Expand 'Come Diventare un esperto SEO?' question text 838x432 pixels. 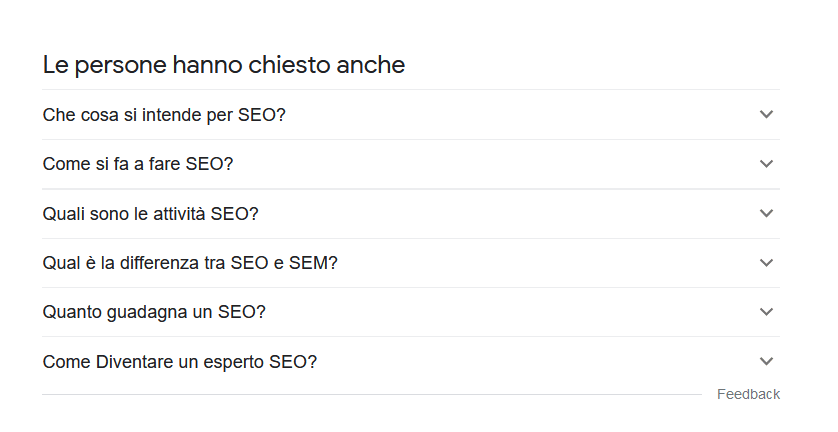(x=180, y=362)
